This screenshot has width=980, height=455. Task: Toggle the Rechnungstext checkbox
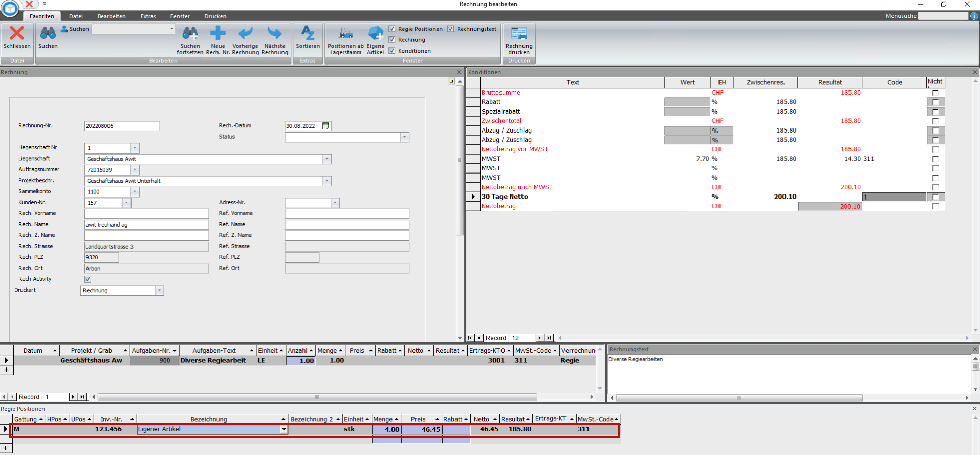(451, 29)
